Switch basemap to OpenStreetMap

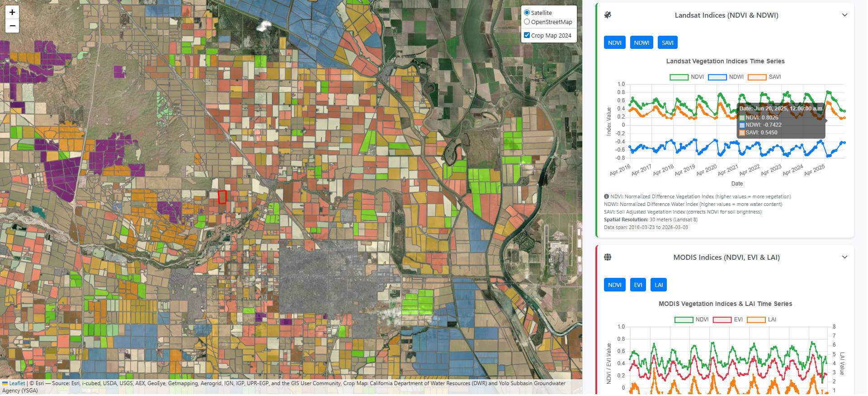click(527, 22)
